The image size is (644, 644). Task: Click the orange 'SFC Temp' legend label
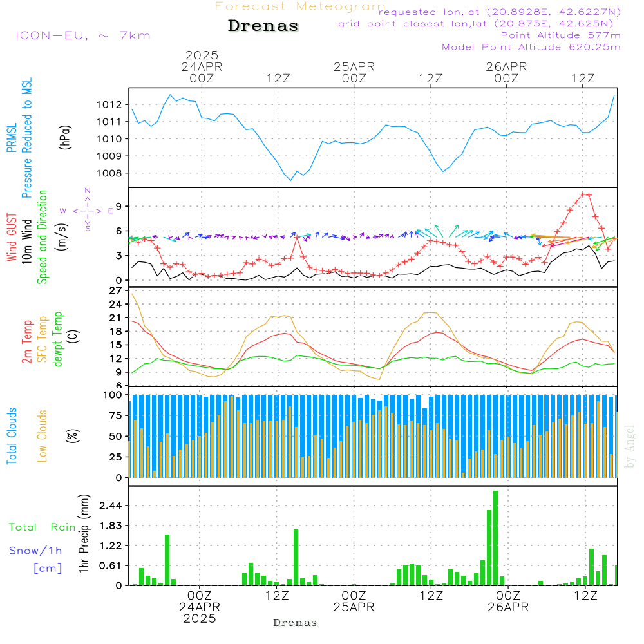point(43,339)
